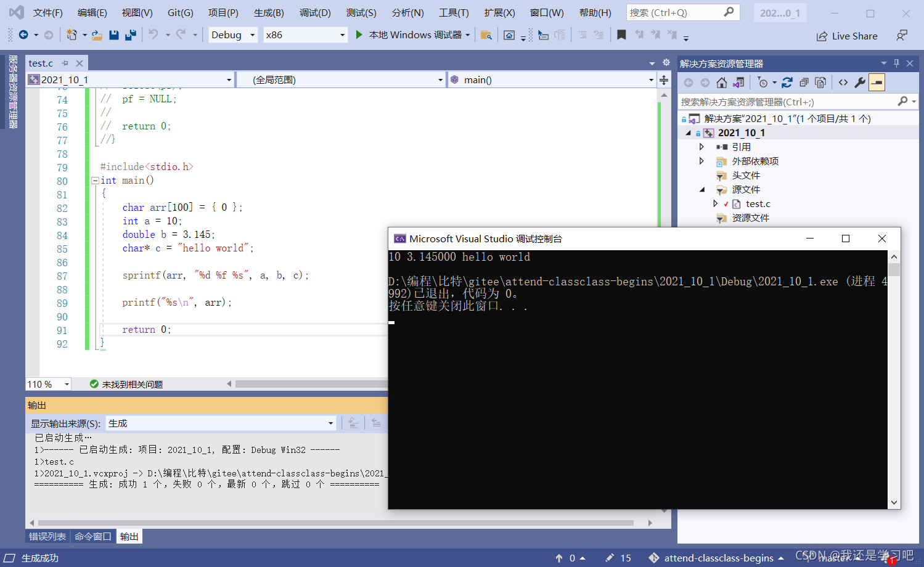This screenshot has width=924, height=567.
Task: Click the Find in Files icon
Action: [486, 35]
